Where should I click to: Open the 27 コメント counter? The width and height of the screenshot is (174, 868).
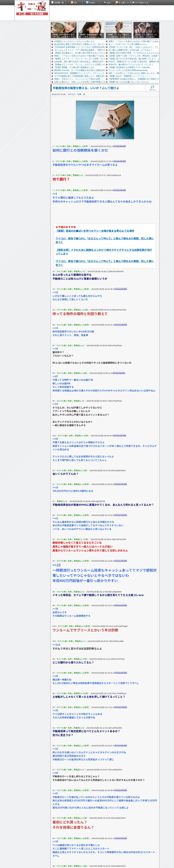[x=152, y=88]
